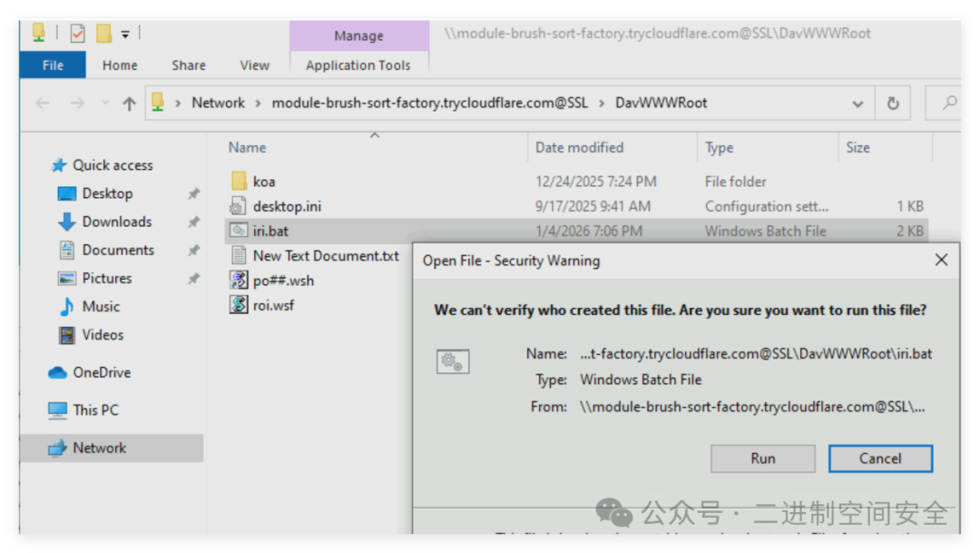This screenshot has width=980, height=553.
Task: Click the OneDrive cloud icon
Action: click(57, 373)
